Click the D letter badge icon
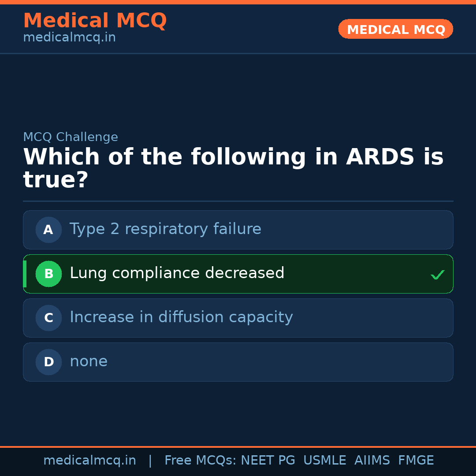The height and width of the screenshot is (476, 476). coord(48,362)
